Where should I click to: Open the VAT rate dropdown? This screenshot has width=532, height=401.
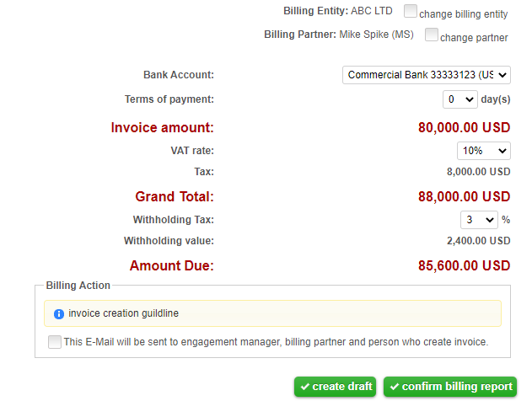(x=483, y=151)
